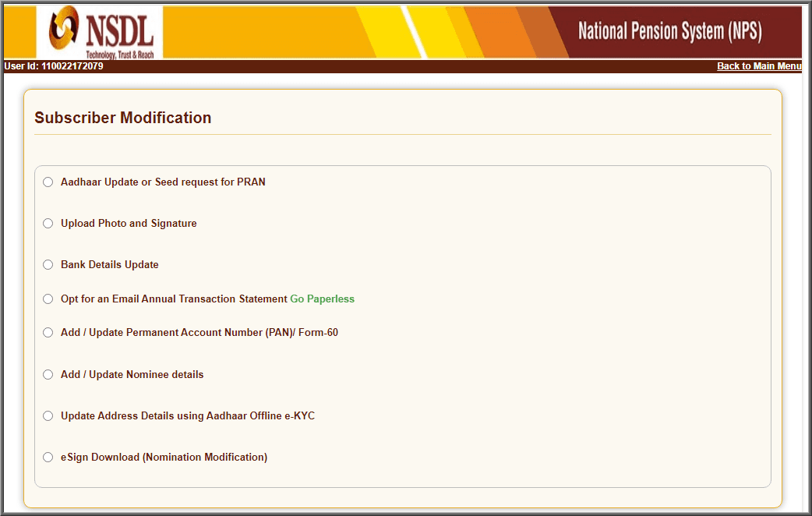This screenshot has height=516, width=812.
Task: Select Add / Update PAN / Form-60 option
Action: pos(48,332)
